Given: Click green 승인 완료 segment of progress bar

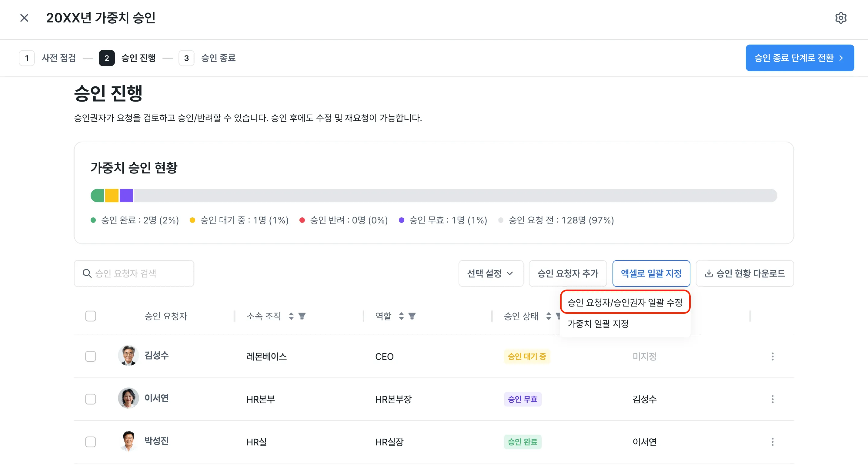Looking at the screenshot, I should click(x=97, y=196).
